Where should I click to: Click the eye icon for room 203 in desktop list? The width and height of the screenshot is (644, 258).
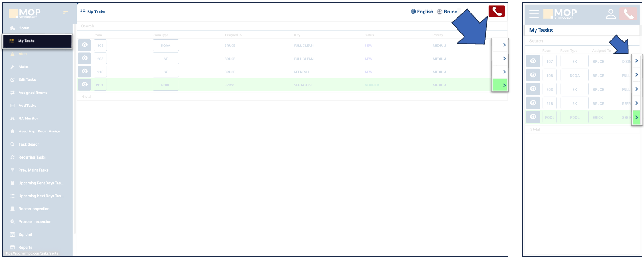(84, 59)
